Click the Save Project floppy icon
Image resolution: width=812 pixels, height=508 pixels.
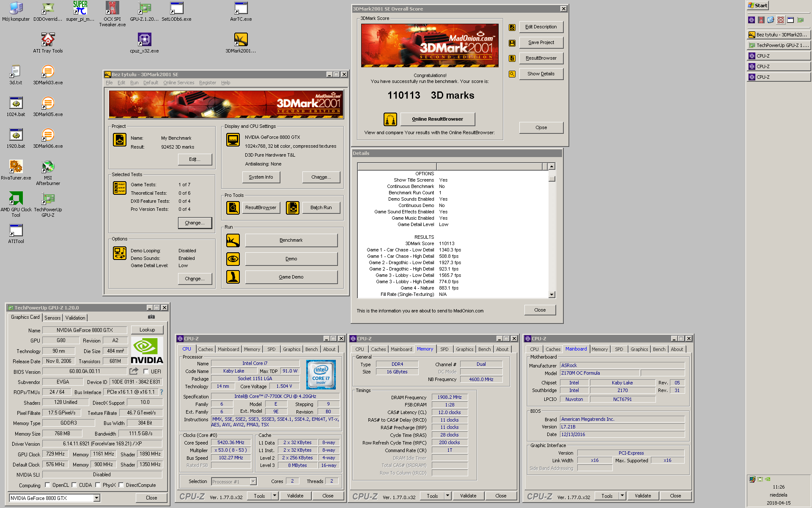pos(512,43)
